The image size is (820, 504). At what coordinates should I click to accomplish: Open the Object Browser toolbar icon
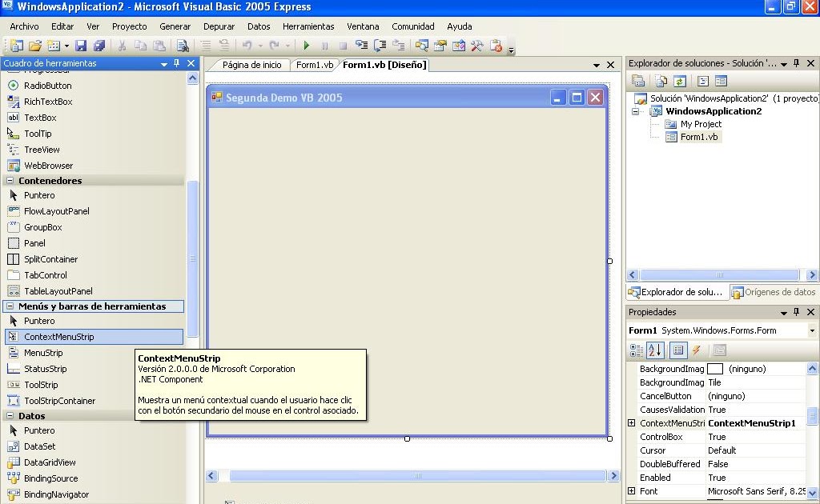tap(459, 46)
